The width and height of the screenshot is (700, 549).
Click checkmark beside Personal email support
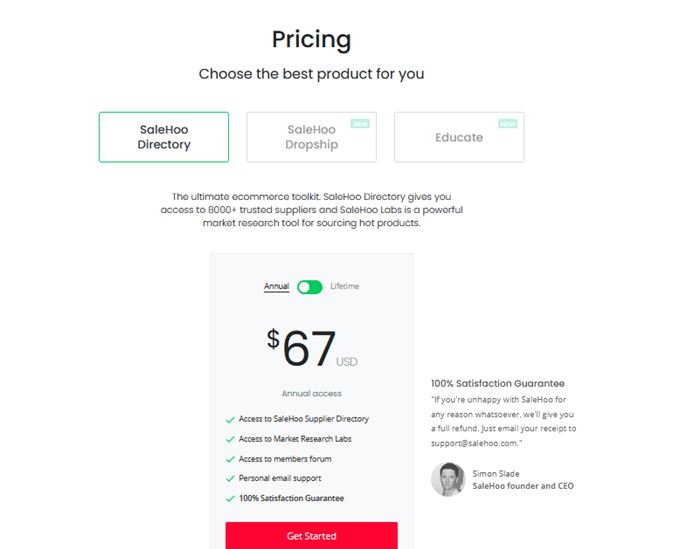(231, 479)
